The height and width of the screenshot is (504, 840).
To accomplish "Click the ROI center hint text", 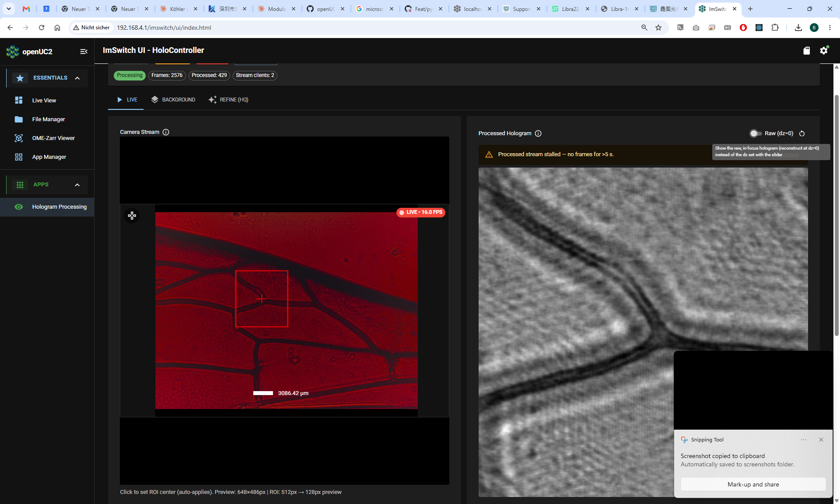I will 231,492.
